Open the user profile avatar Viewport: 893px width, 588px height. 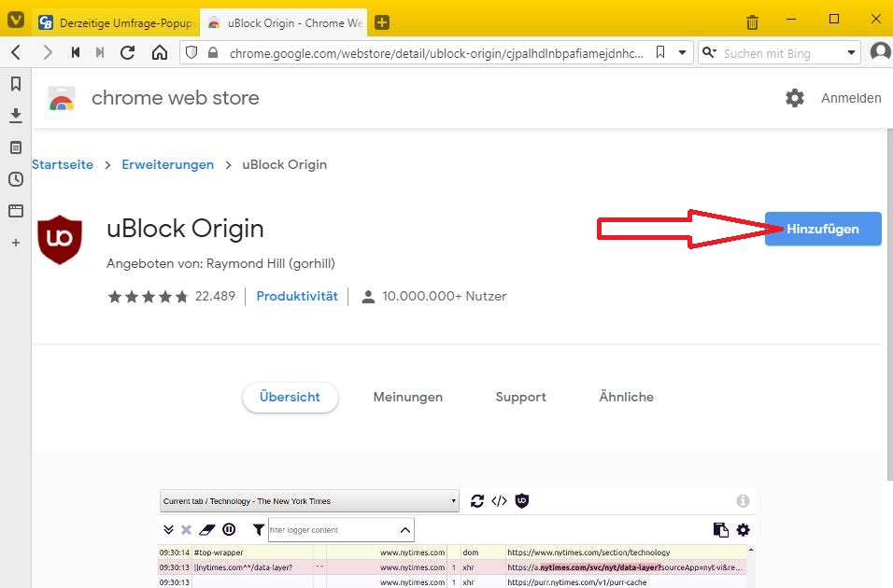(x=881, y=52)
